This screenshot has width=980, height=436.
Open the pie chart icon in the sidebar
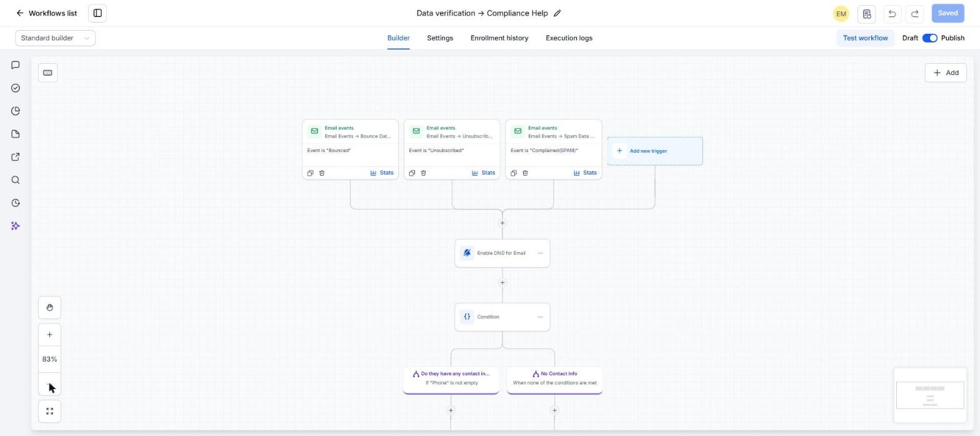pos(16,111)
